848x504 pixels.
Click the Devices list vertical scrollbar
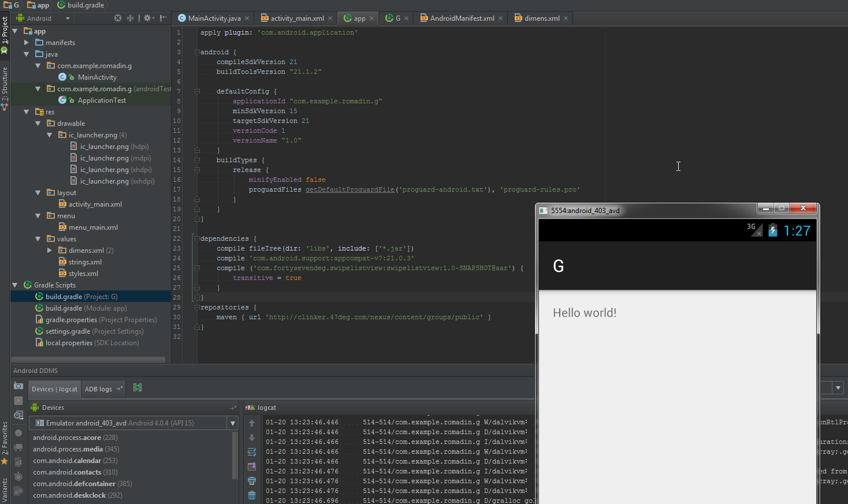click(x=235, y=456)
